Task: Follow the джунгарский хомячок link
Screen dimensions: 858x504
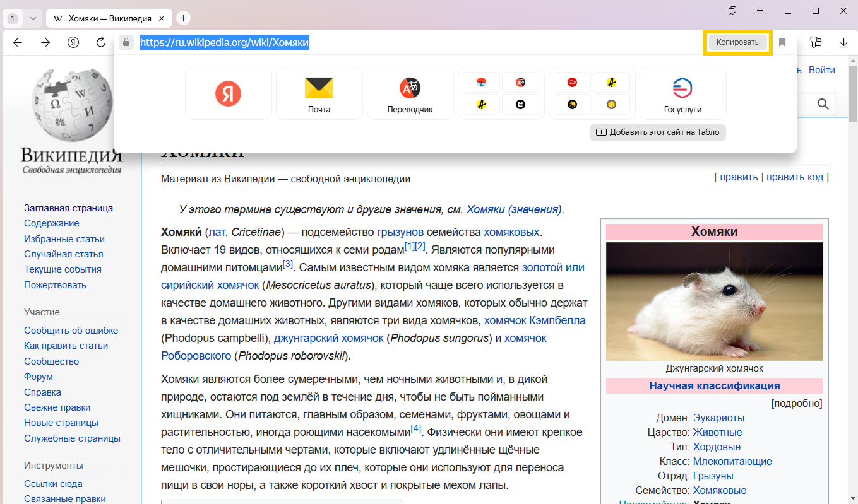Action: 328,338
